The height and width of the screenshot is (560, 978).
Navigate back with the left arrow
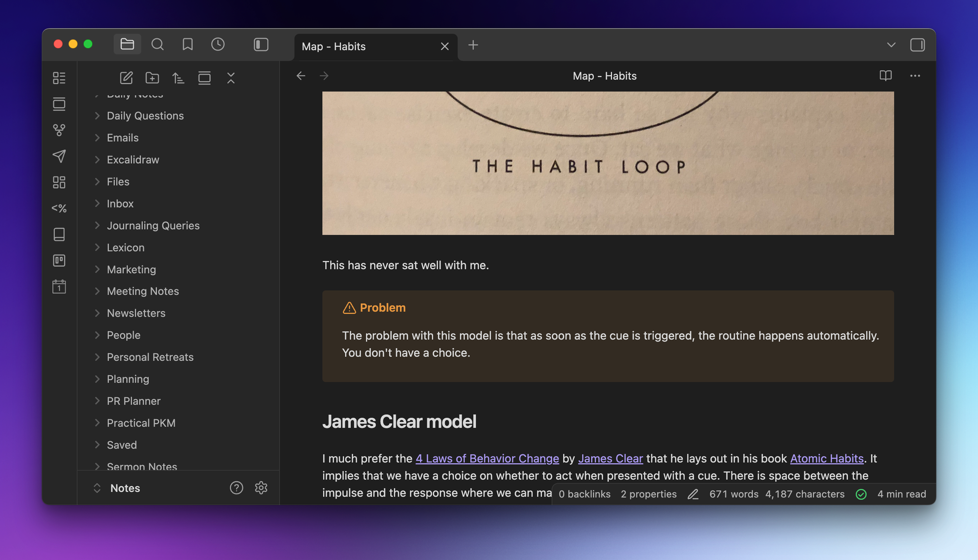(301, 76)
